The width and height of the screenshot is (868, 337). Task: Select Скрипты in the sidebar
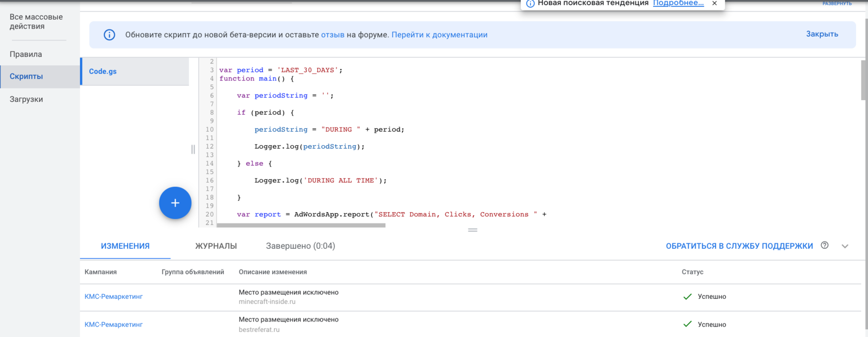26,76
